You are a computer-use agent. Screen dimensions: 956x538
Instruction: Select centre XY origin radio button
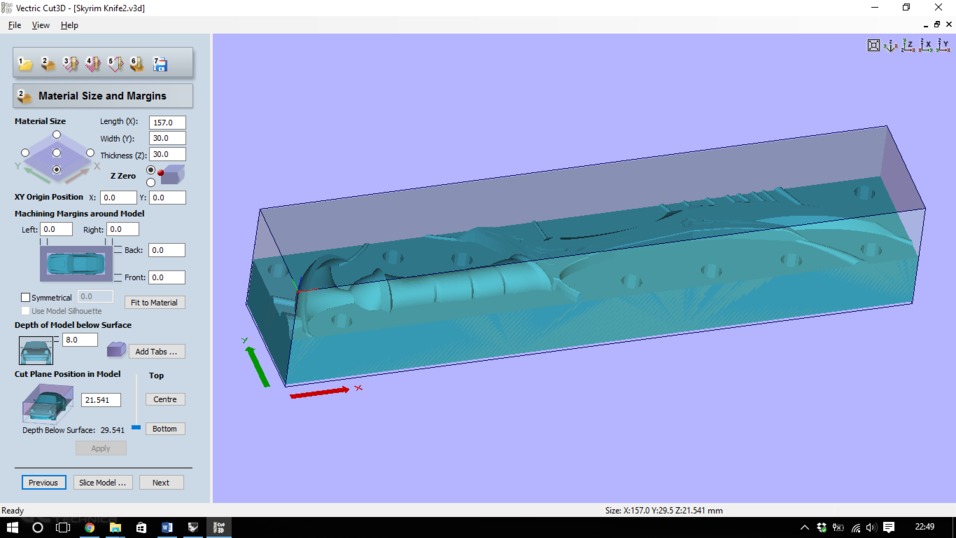pyautogui.click(x=57, y=152)
